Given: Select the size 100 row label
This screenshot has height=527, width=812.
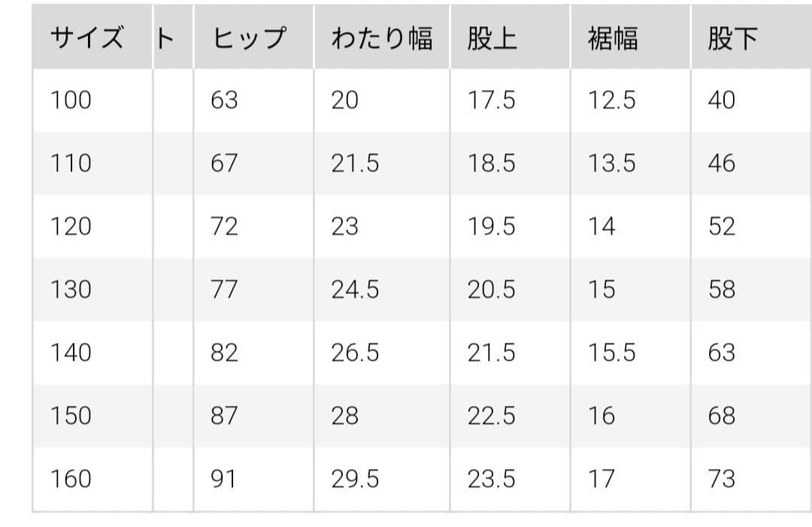Looking at the screenshot, I should click(71, 100).
